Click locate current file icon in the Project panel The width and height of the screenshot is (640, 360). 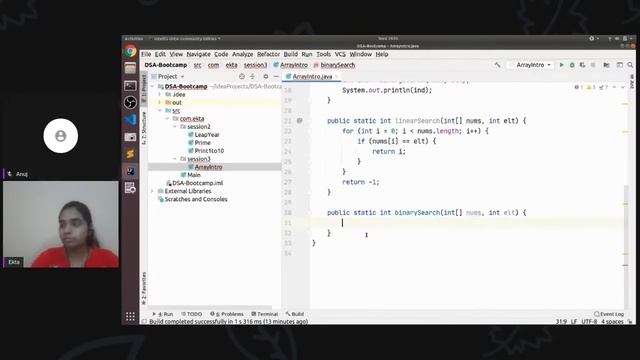[x=242, y=76]
